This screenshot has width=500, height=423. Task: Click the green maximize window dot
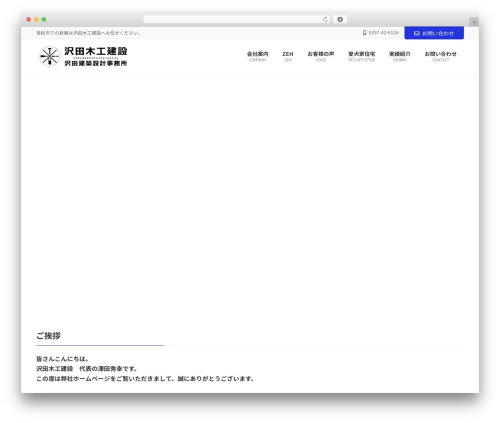44,20
